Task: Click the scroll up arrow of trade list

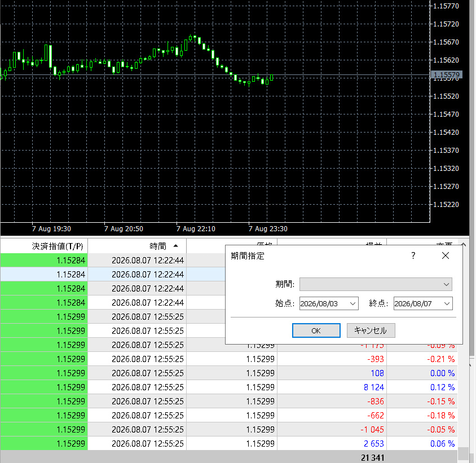Action: point(463,244)
